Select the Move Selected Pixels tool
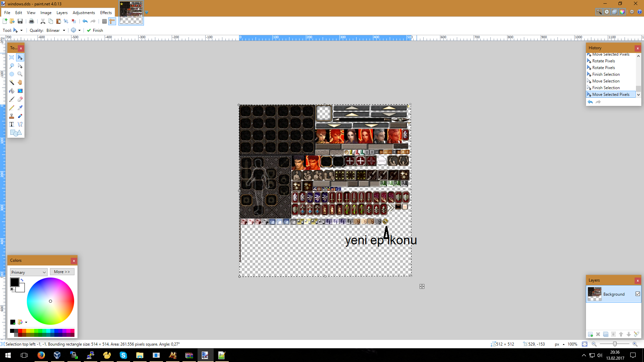 [20, 58]
